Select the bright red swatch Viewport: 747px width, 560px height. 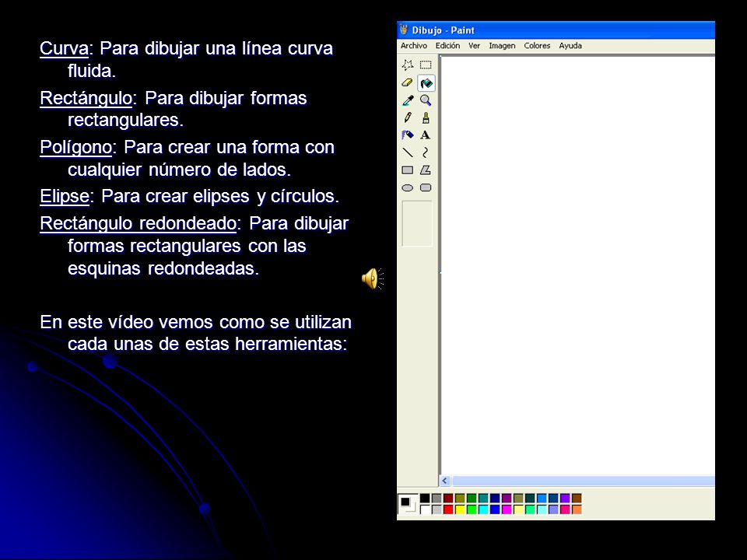(448, 509)
